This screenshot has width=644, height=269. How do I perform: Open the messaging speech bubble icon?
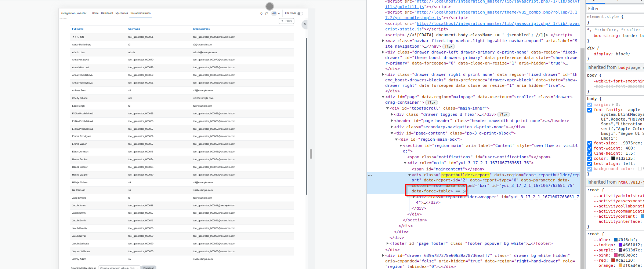[267, 13]
